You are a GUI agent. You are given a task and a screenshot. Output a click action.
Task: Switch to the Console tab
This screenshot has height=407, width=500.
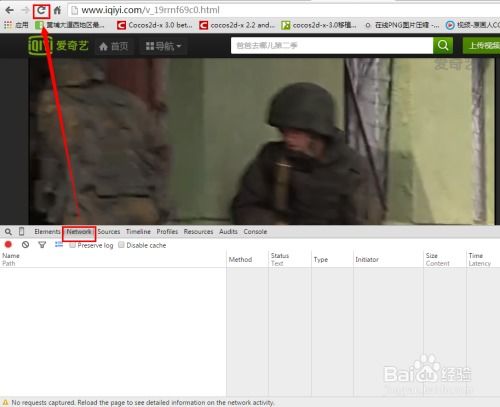pos(255,232)
